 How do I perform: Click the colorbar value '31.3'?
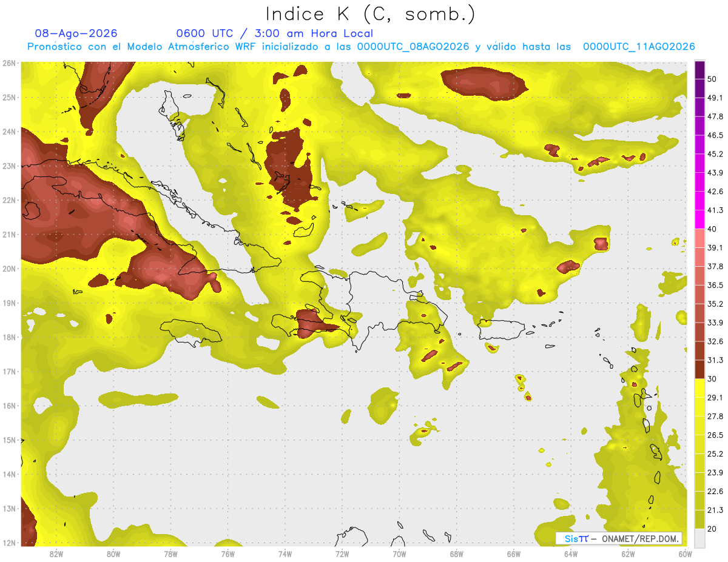click(x=715, y=360)
